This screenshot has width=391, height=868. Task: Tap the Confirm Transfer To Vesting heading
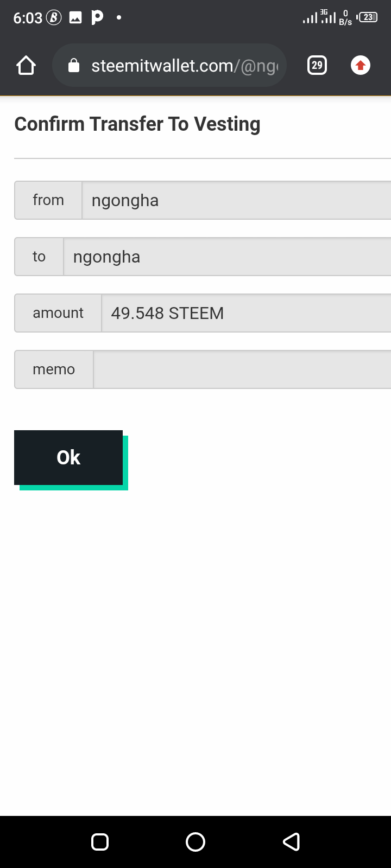pyautogui.click(x=137, y=124)
